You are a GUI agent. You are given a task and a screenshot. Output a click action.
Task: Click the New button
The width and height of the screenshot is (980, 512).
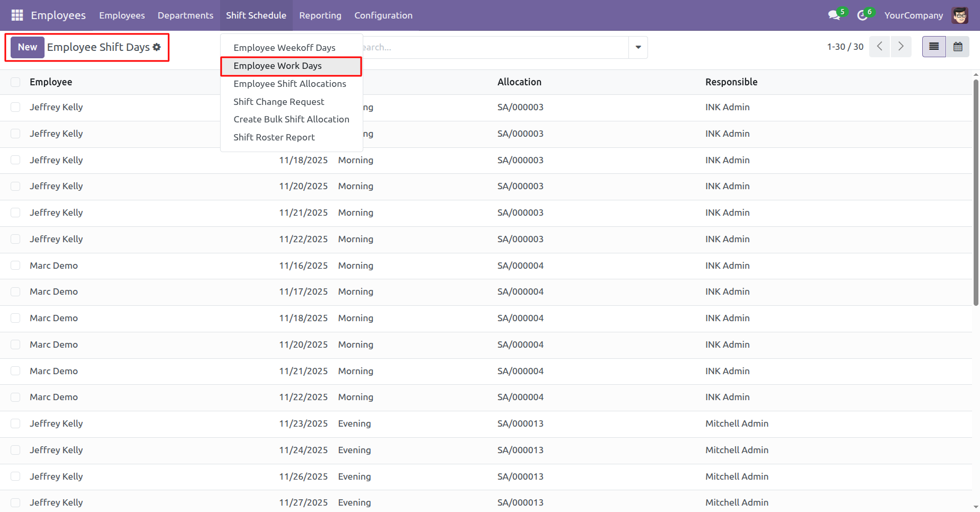[x=28, y=47]
